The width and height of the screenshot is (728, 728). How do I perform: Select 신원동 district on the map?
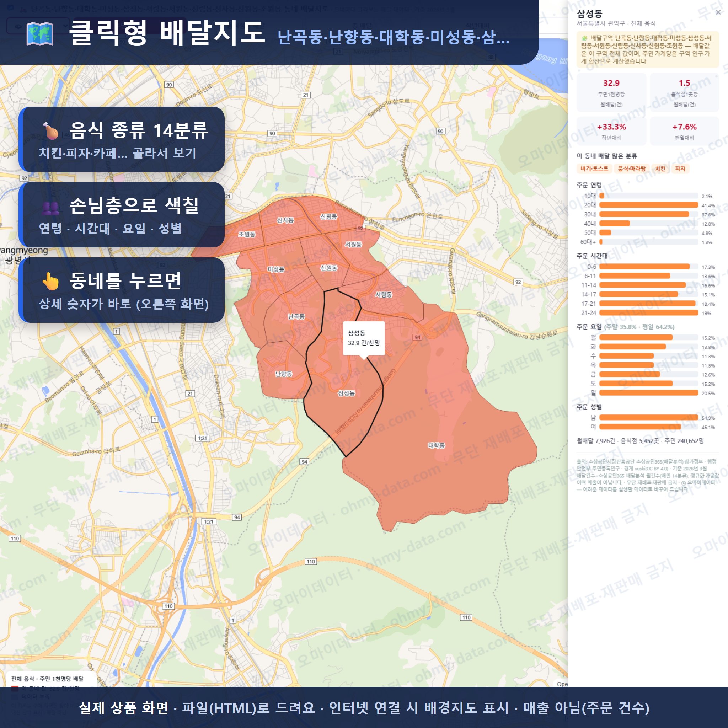tap(328, 268)
